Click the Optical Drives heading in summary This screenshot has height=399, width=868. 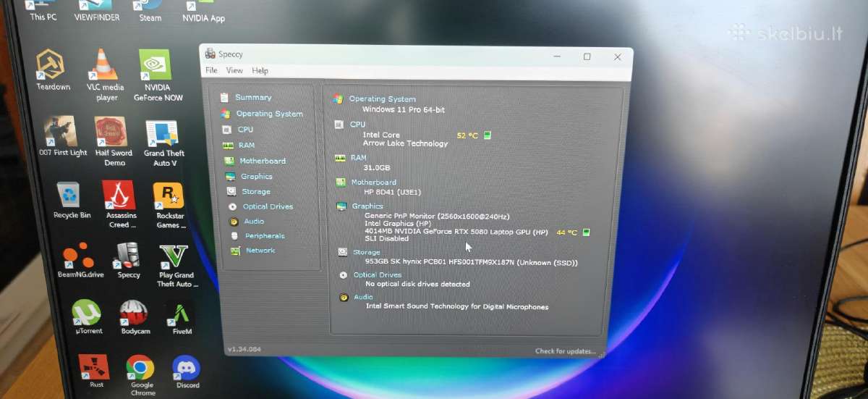(378, 275)
